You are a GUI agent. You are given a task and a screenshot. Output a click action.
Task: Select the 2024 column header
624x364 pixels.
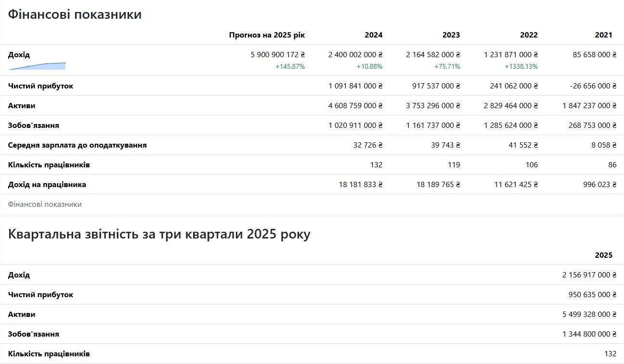(x=373, y=35)
